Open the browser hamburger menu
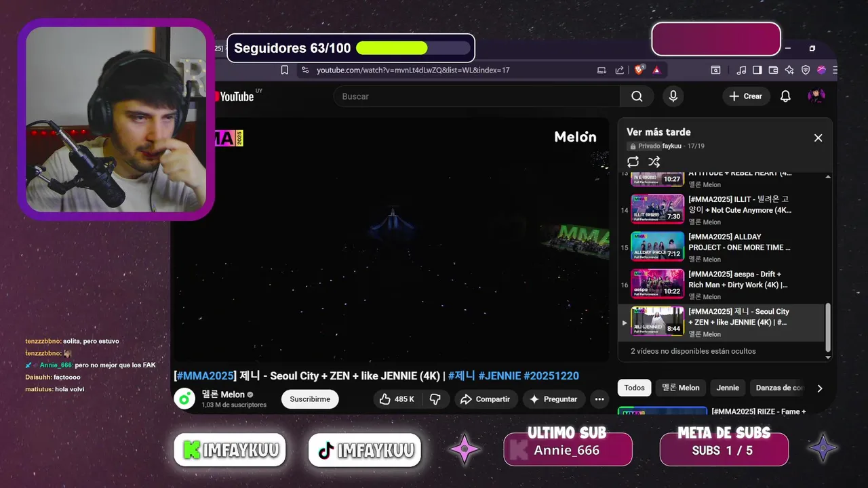This screenshot has width=868, height=488. [835, 70]
